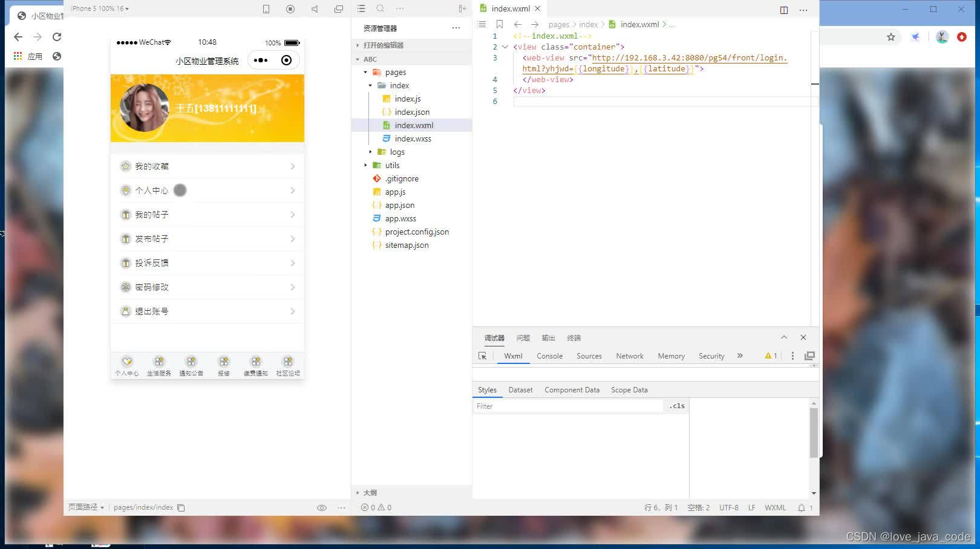Click the warning count indicator in devtools
The image size is (980, 549).
coord(771,356)
